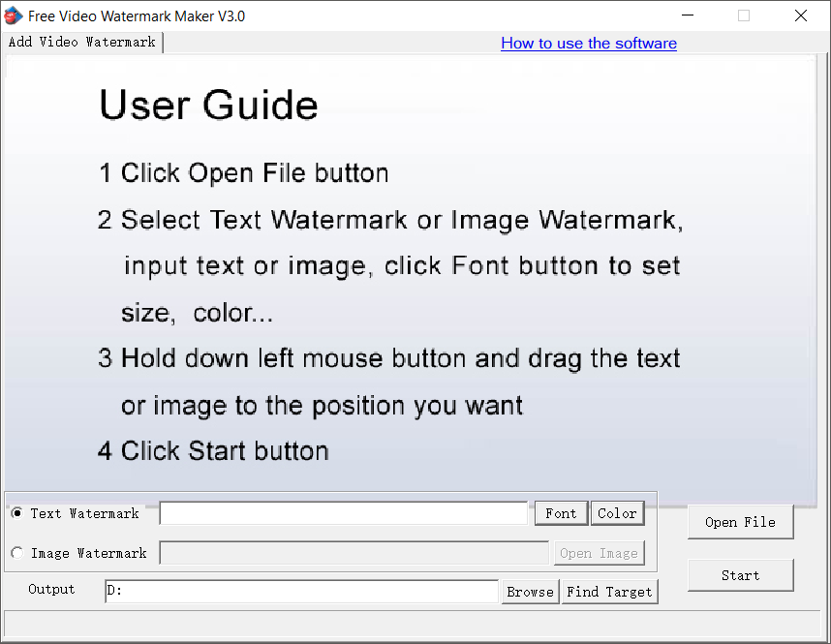Click the Open Image button

click(x=599, y=553)
